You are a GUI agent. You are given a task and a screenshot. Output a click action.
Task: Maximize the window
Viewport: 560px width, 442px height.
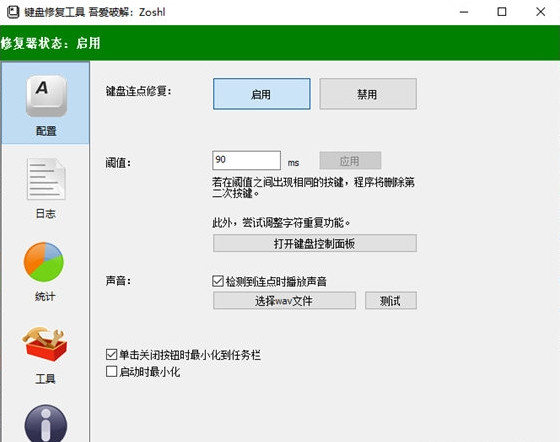[x=502, y=12]
